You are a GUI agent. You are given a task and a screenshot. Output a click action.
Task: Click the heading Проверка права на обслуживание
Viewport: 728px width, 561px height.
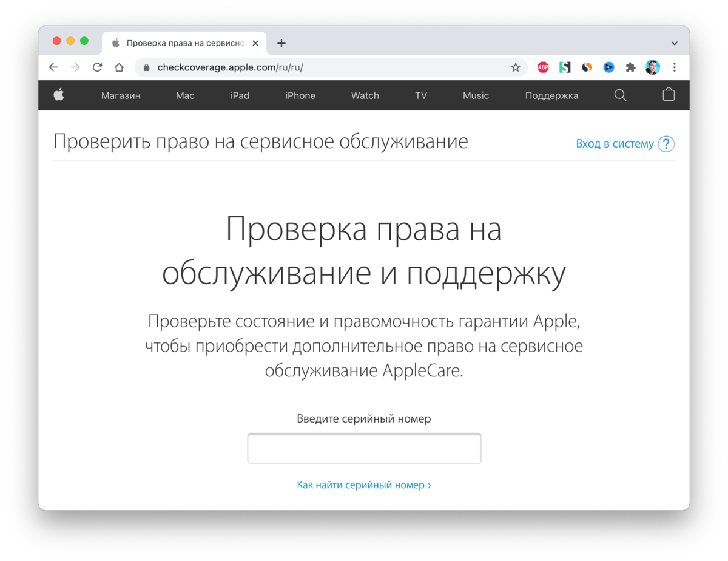[x=364, y=251]
